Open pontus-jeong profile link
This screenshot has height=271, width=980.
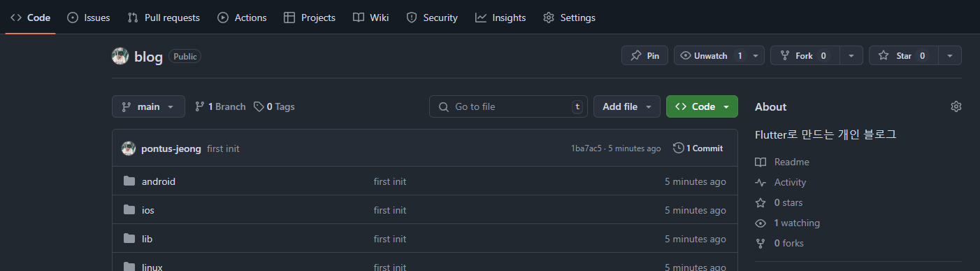click(x=171, y=148)
